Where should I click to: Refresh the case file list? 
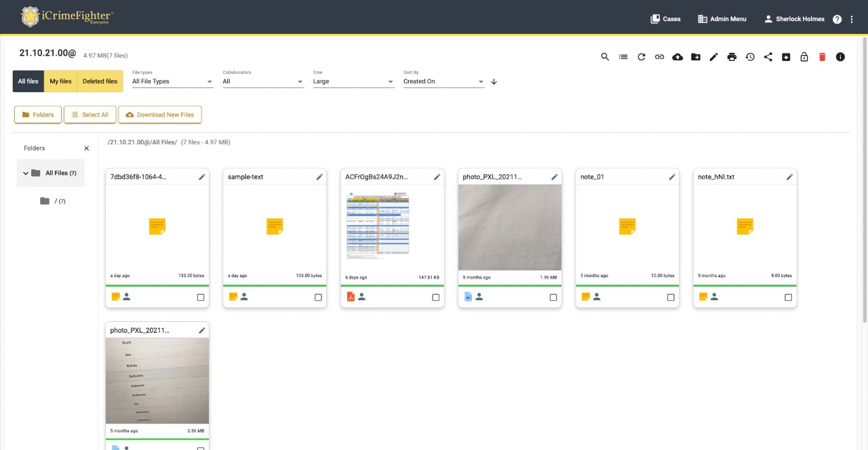coord(642,57)
